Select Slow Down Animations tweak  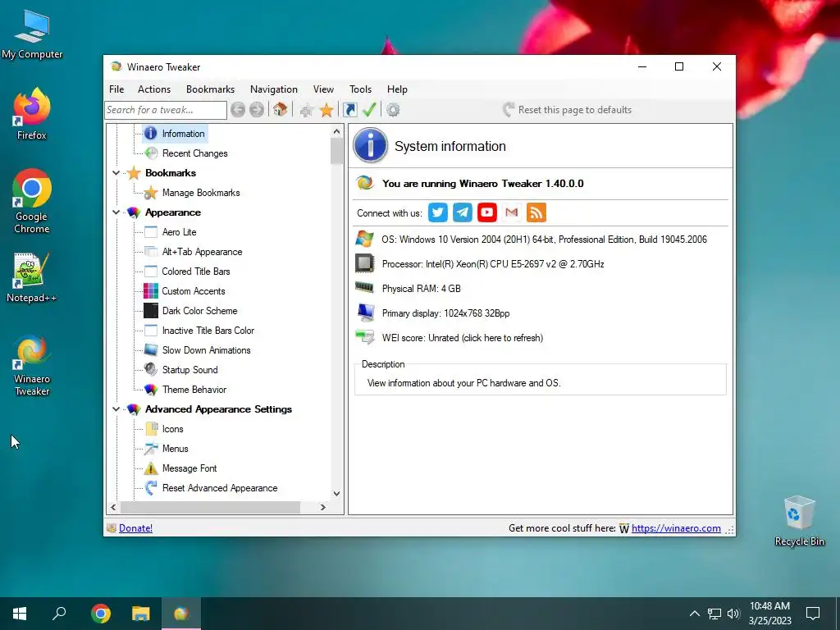point(206,350)
